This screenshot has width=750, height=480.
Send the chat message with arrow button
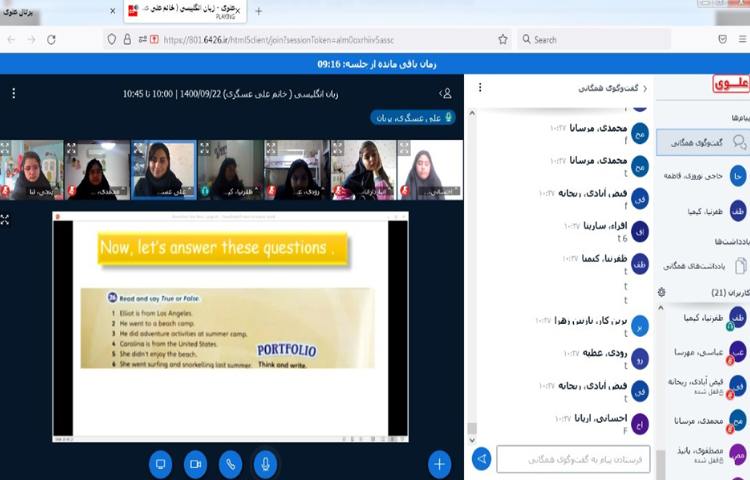click(482, 459)
